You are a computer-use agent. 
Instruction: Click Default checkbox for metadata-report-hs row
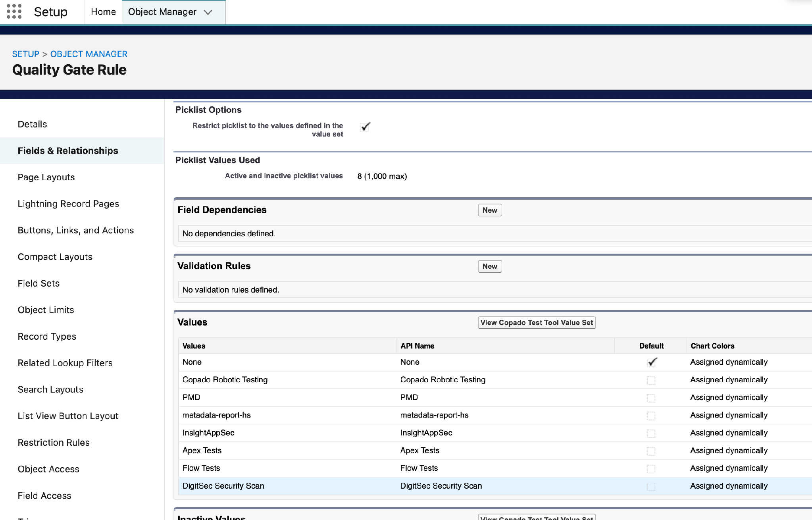coord(651,416)
